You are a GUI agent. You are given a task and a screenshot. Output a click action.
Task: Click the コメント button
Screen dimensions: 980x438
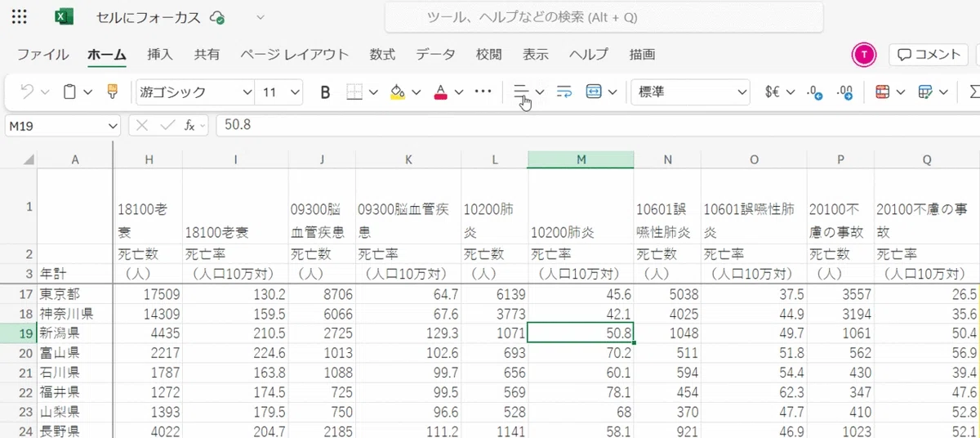pos(929,55)
